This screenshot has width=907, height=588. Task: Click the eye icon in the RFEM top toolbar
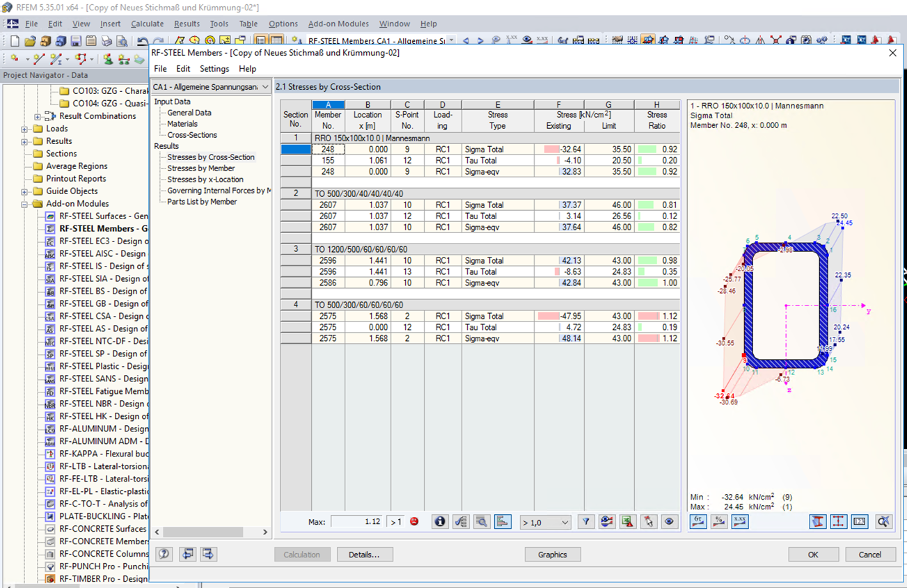coord(527,41)
